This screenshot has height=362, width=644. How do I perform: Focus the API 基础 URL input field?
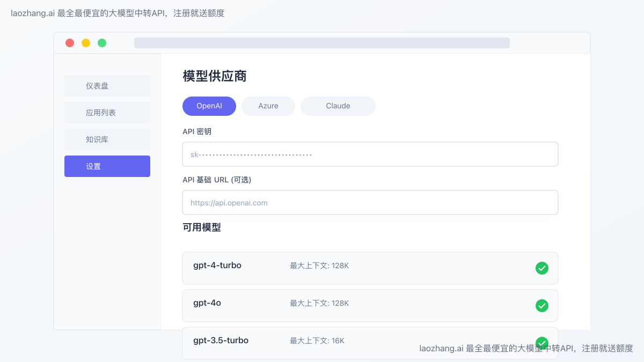(x=370, y=203)
